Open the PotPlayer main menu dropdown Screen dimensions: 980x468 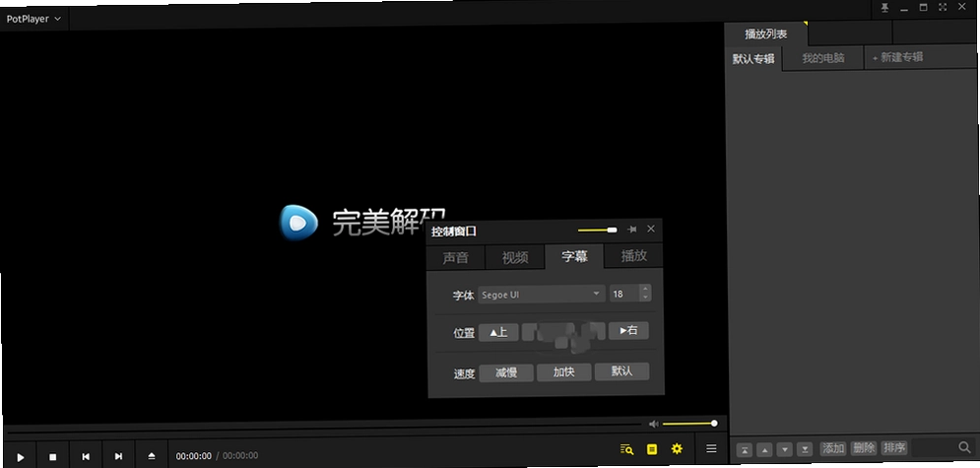[33, 19]
